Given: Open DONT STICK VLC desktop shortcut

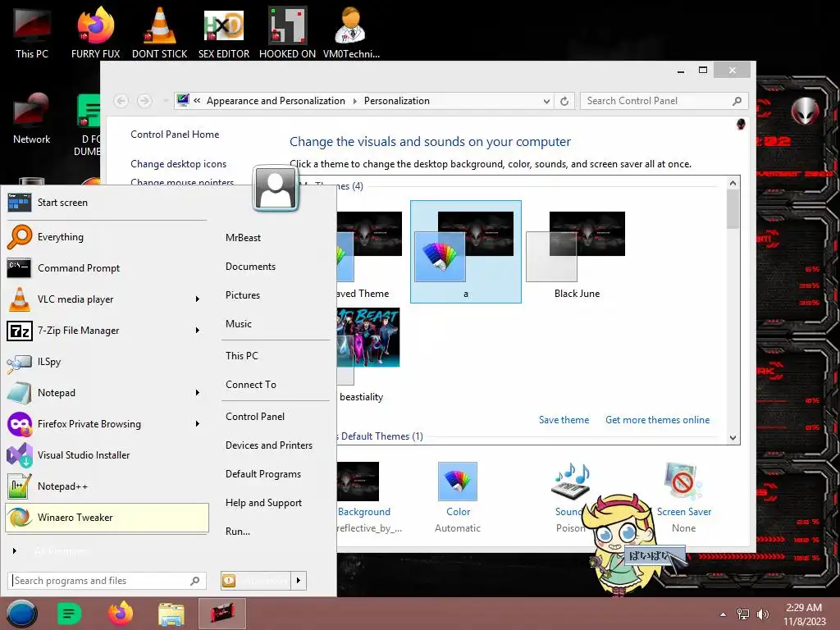Looking at the screenshot, I should (x=160, y=33).
